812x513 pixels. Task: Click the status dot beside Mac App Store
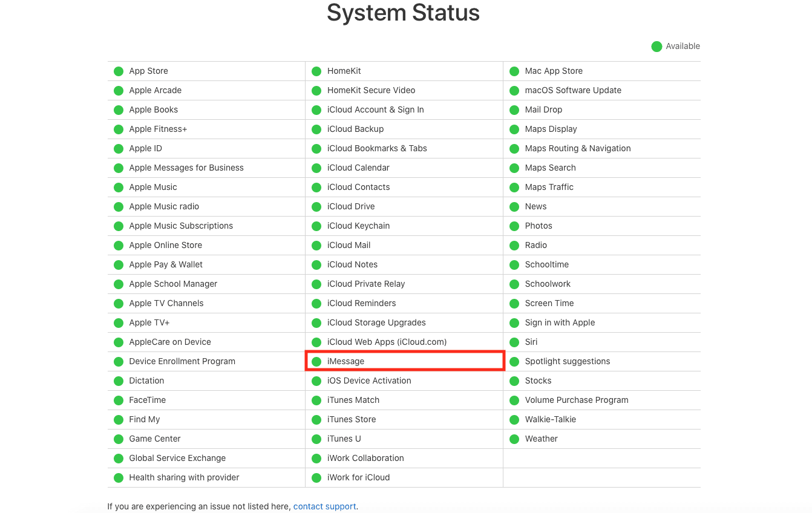(x=514, y=71)
